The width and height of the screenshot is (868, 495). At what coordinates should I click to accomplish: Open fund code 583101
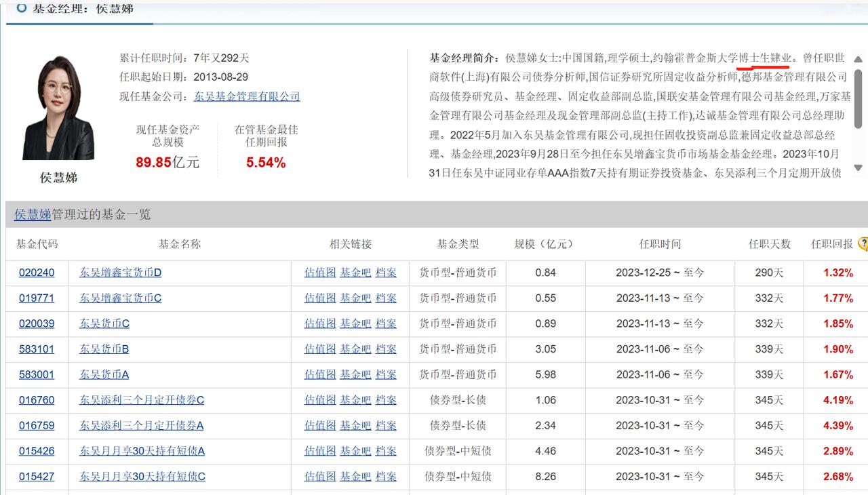pos(37,349)
